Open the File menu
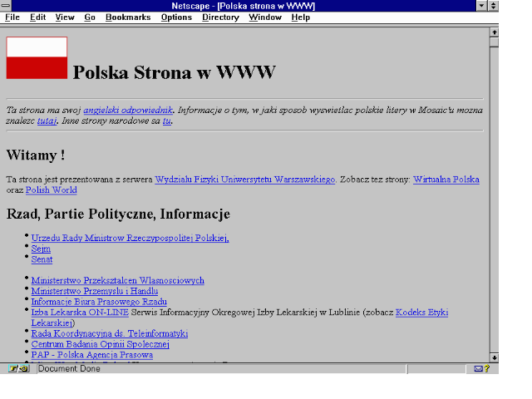The height and width of the screenshot is (399, 532). point(12,17)
